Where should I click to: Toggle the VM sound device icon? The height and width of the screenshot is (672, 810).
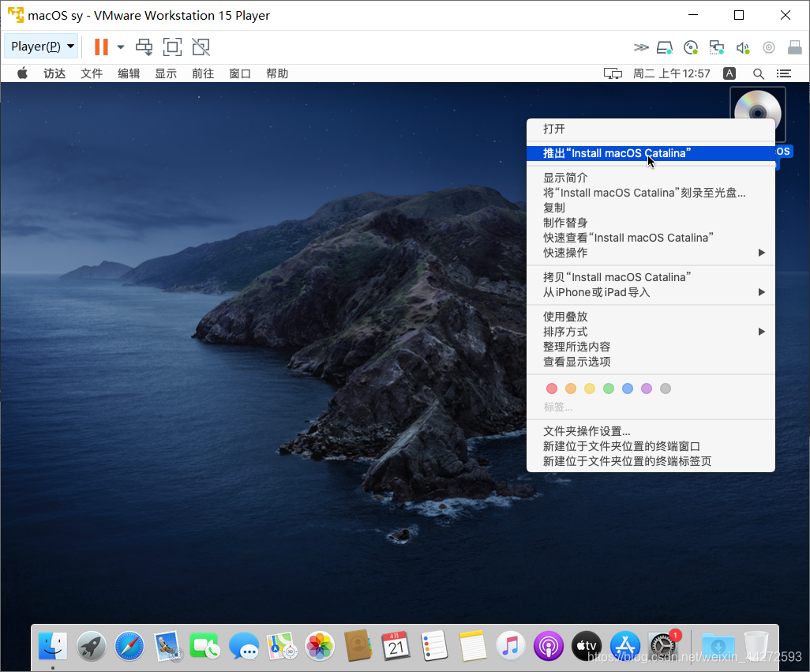743,47
